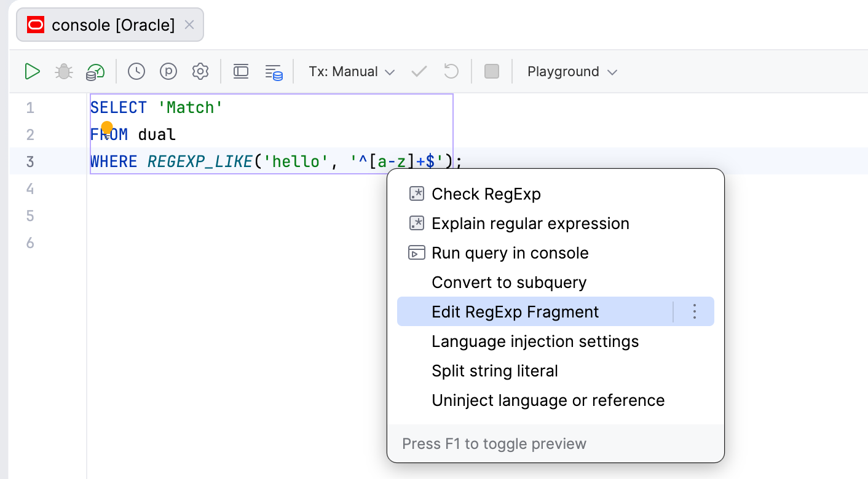This screenshot has height=479, width=868.
Task: Click the Check RegExp icon
Action: (417, 194)
